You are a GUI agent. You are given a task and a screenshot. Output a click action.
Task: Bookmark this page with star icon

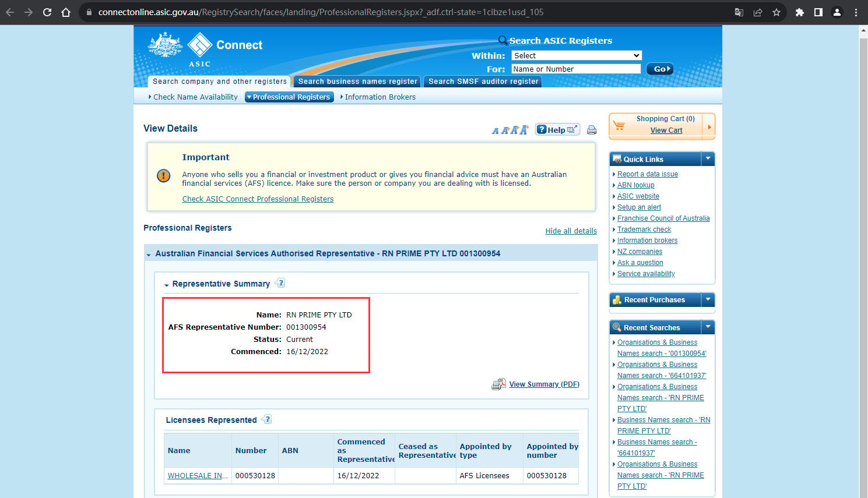pyautogui.click(x=776, y=12)
